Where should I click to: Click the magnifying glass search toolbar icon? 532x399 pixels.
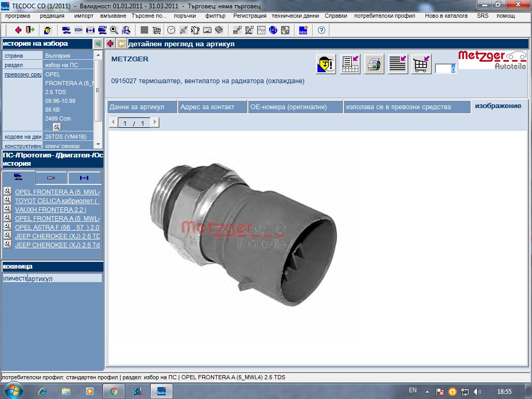click(114, 30)
